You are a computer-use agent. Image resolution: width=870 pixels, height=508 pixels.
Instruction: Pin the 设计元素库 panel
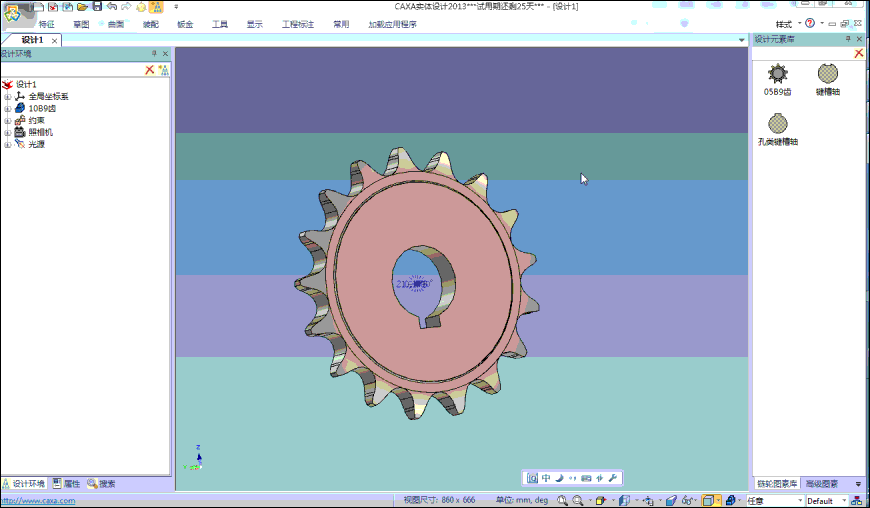tap(848, 39)
